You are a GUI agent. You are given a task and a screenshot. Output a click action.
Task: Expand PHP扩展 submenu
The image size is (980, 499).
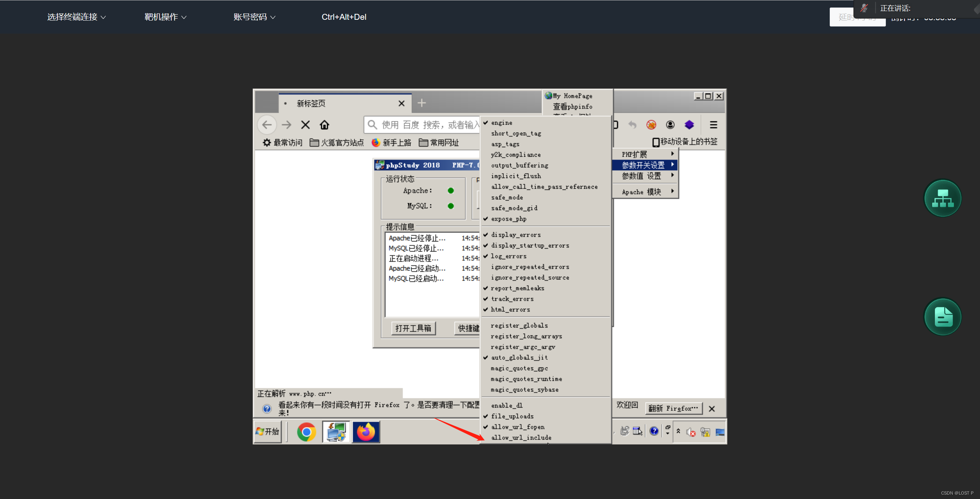pos(645,154)
